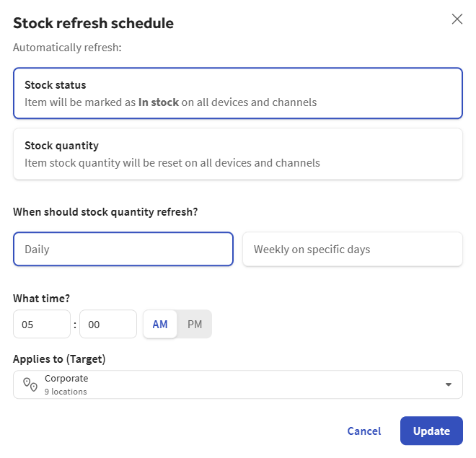Viewport: 476px width, 458px height.
Task: Set the time period to AM
Action: [x=160, y=325]
